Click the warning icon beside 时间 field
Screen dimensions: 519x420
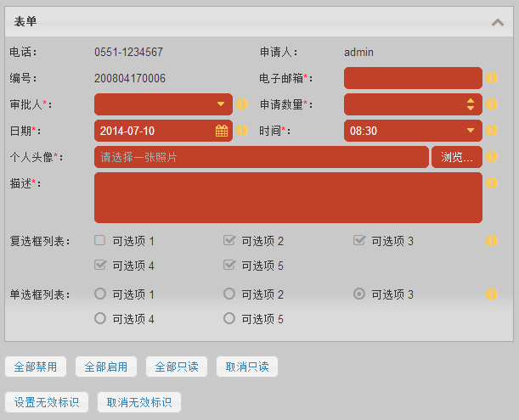492,131
